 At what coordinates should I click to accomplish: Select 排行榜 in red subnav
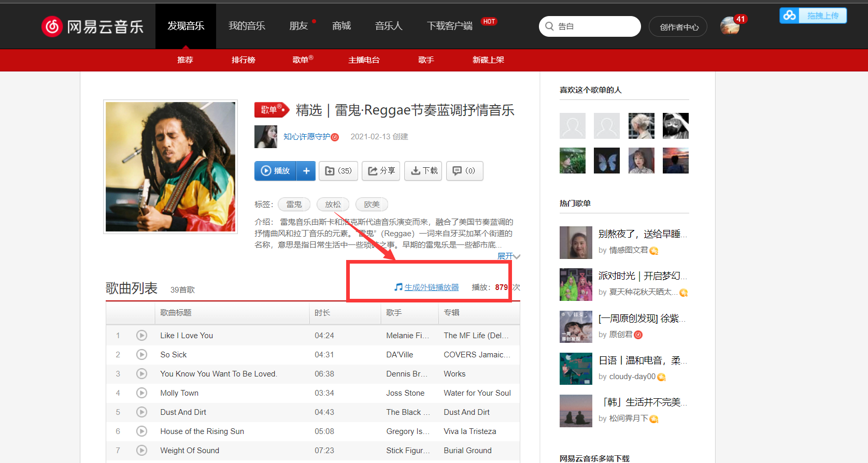pos(244,60)
